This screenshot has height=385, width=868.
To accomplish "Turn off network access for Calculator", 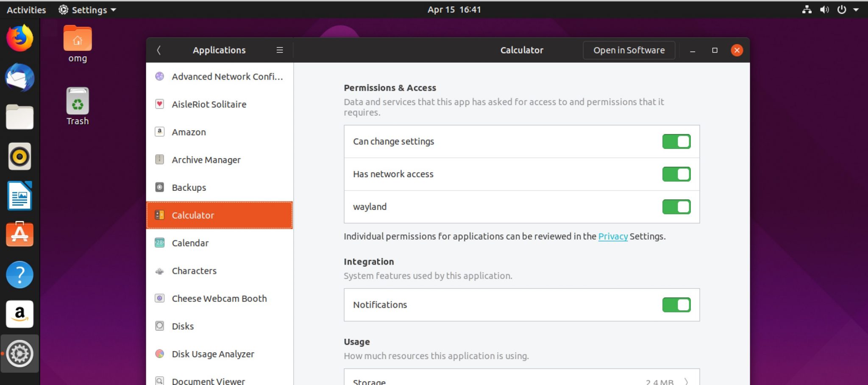I will [x=676, y=174].
